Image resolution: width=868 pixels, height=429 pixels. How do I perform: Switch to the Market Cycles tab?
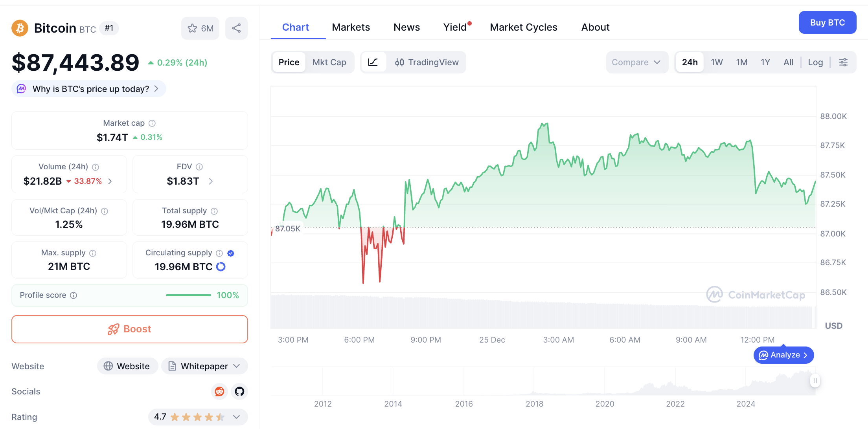pos(523,27)
